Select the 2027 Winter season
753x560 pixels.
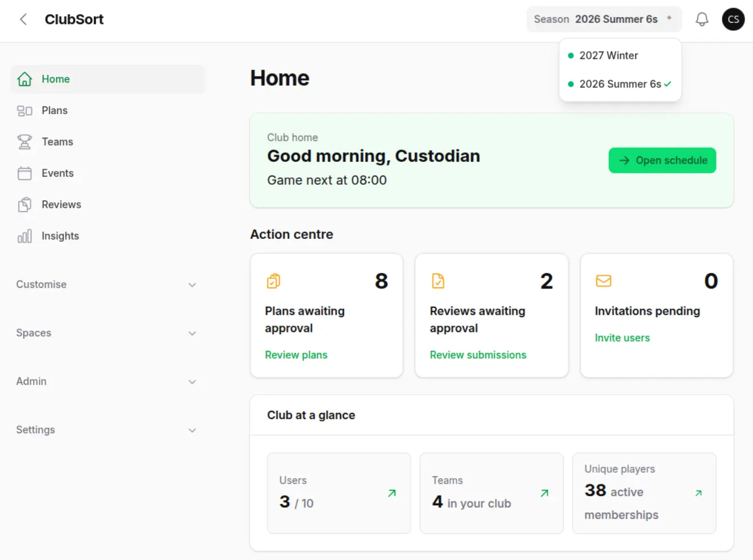point(620,55)
